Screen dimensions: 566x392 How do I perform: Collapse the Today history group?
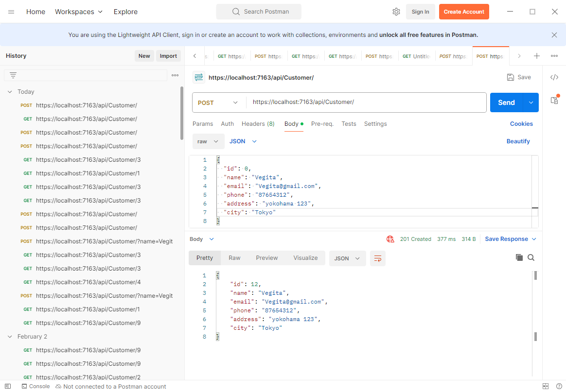tap(10, 92)
